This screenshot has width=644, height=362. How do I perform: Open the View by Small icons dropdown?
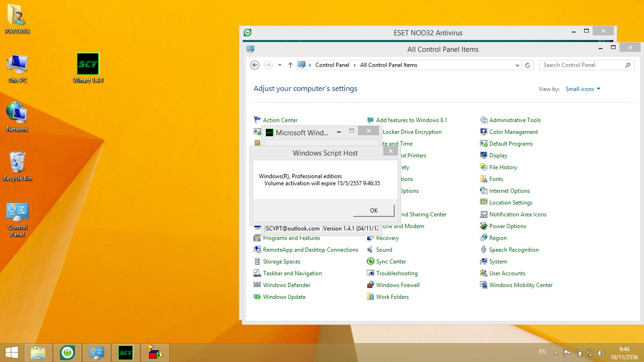tap(583, 89)
